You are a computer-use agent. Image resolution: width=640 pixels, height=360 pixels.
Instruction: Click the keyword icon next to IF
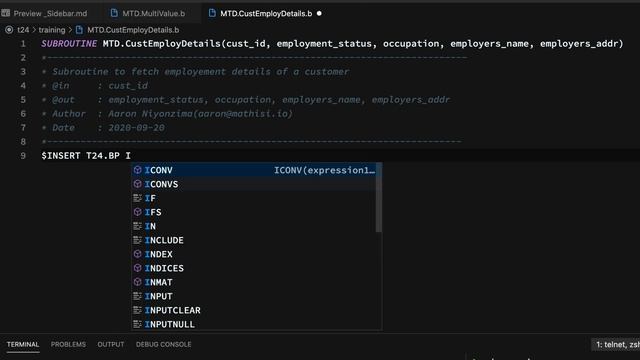[x=138, y=198]
